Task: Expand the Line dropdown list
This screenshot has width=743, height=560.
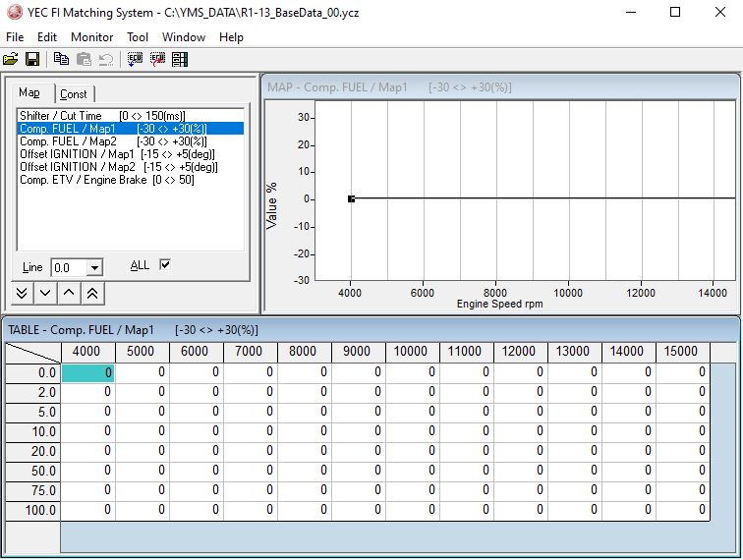Action: pyautogui.click(x=94, y=267)
